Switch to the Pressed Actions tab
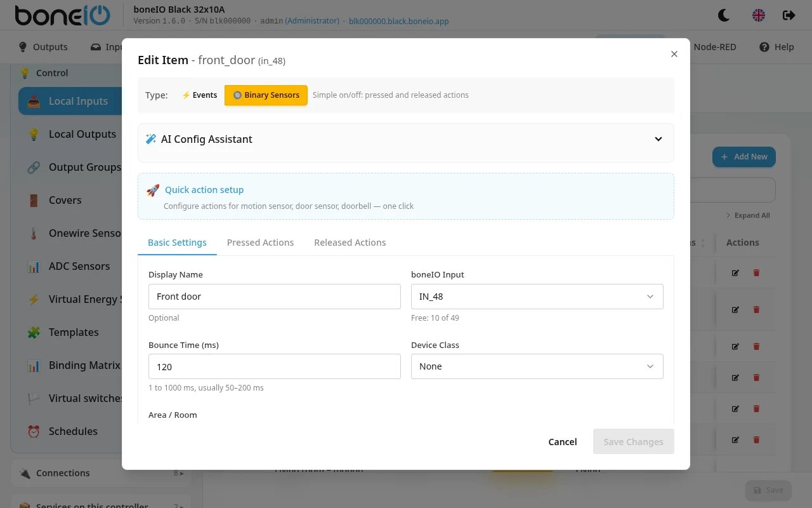This screenshot has width=812, height=508. coord(260,243)
